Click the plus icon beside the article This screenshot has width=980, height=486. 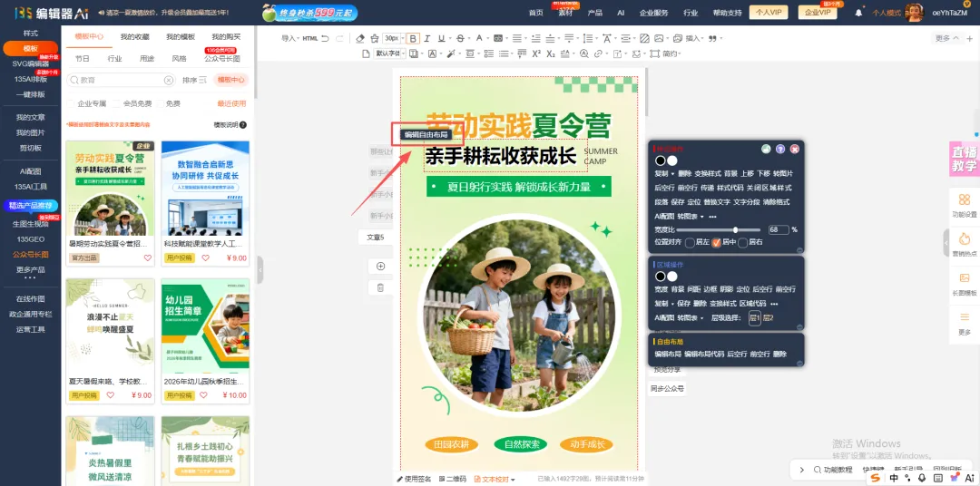tap(380, 266)
